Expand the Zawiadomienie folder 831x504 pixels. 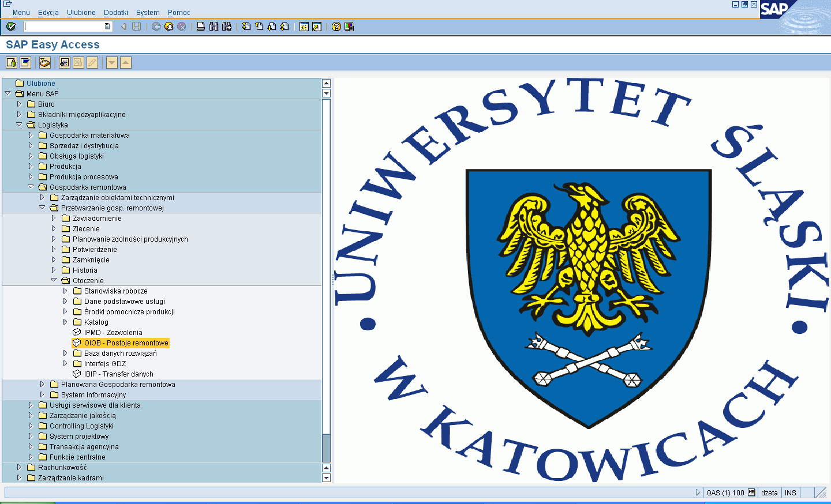click(x=54, y=218)
